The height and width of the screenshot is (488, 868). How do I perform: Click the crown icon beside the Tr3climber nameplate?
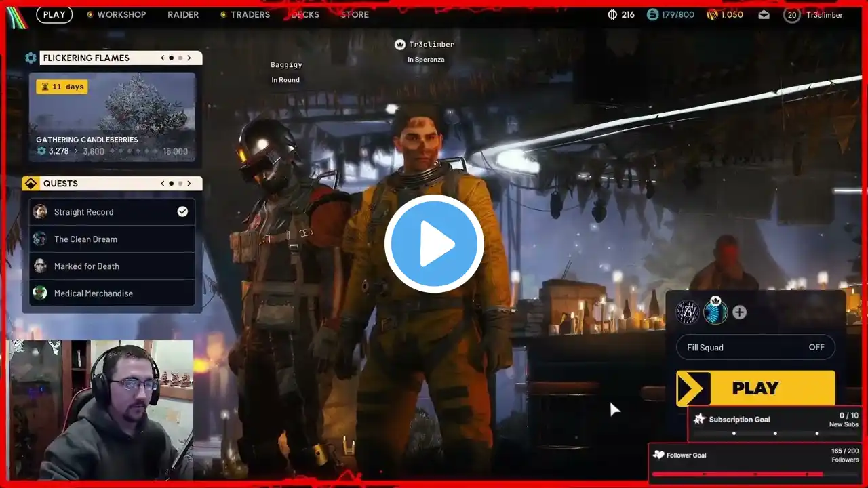click(400, 45)
